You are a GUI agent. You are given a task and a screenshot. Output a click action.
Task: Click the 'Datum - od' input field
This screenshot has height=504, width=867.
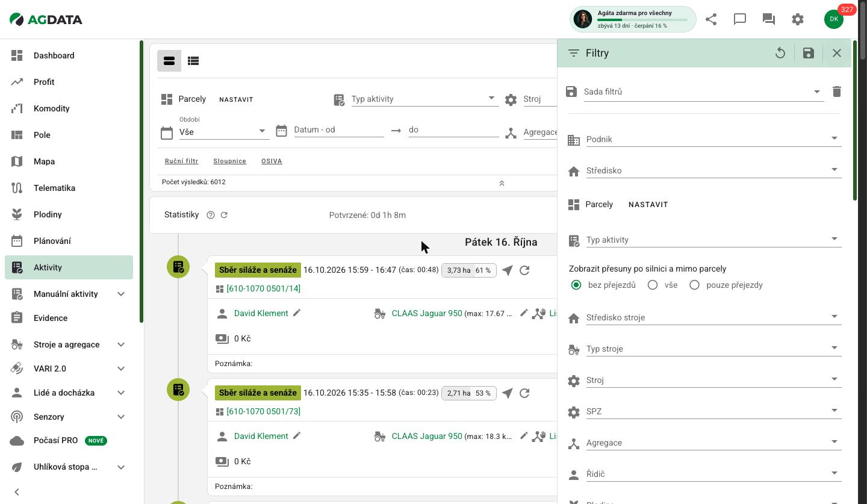click(x=339, y=129)
